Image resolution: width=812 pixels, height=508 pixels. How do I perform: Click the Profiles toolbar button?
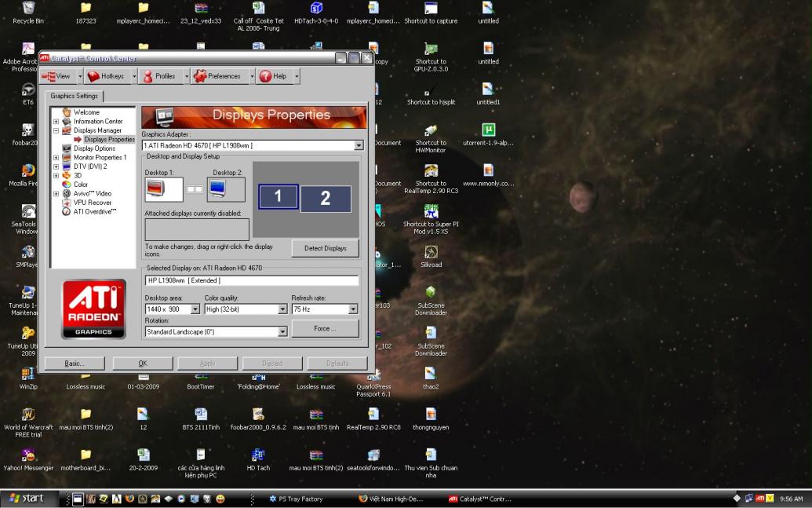point(161,77)
